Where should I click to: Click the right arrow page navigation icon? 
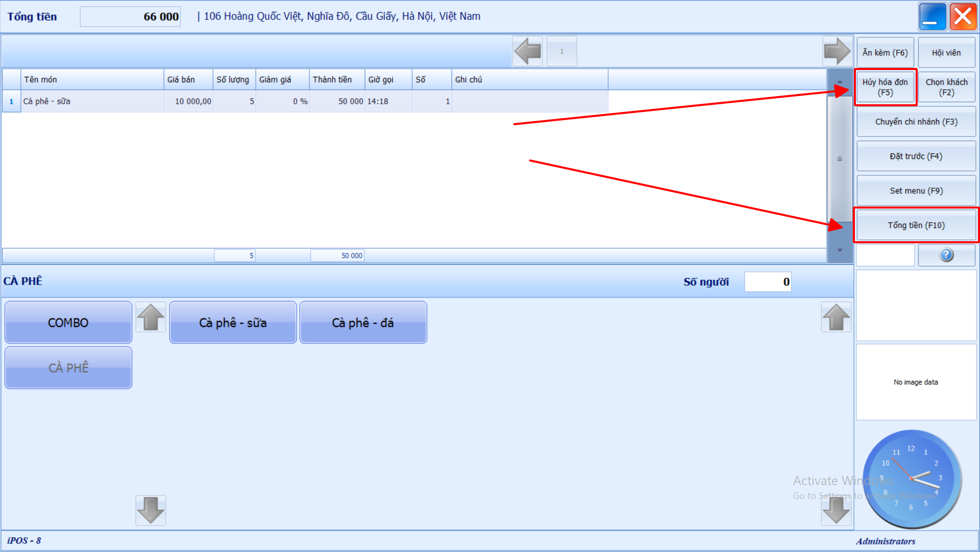[837, 52]
